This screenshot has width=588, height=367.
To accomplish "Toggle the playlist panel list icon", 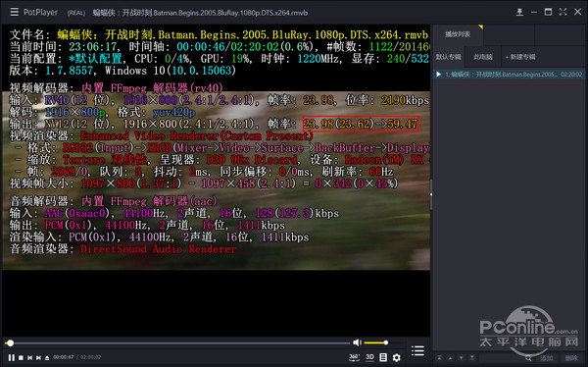I will (417, 351).
